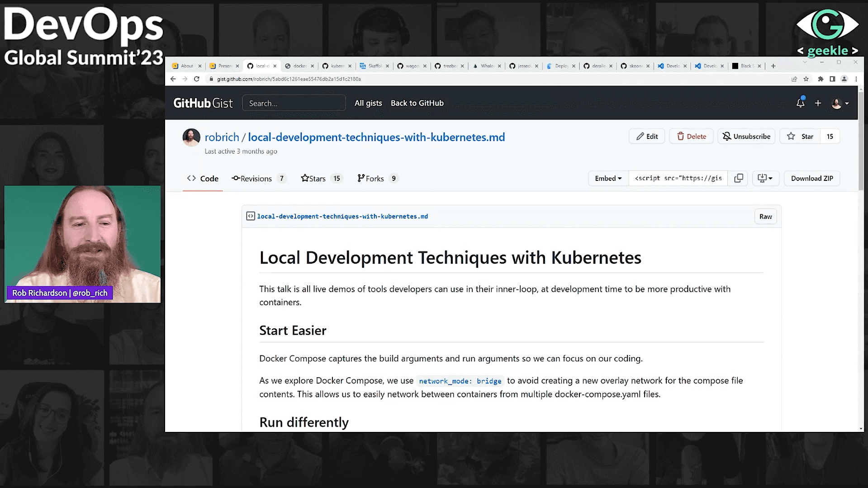Open the Chrome three-dot menu

tap(856, 79)
